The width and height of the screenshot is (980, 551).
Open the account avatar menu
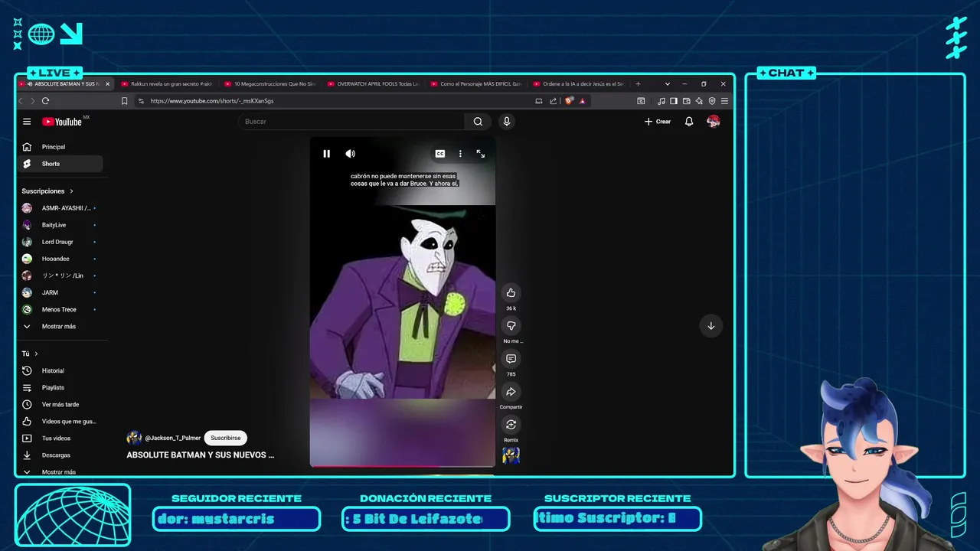point(714,122)
